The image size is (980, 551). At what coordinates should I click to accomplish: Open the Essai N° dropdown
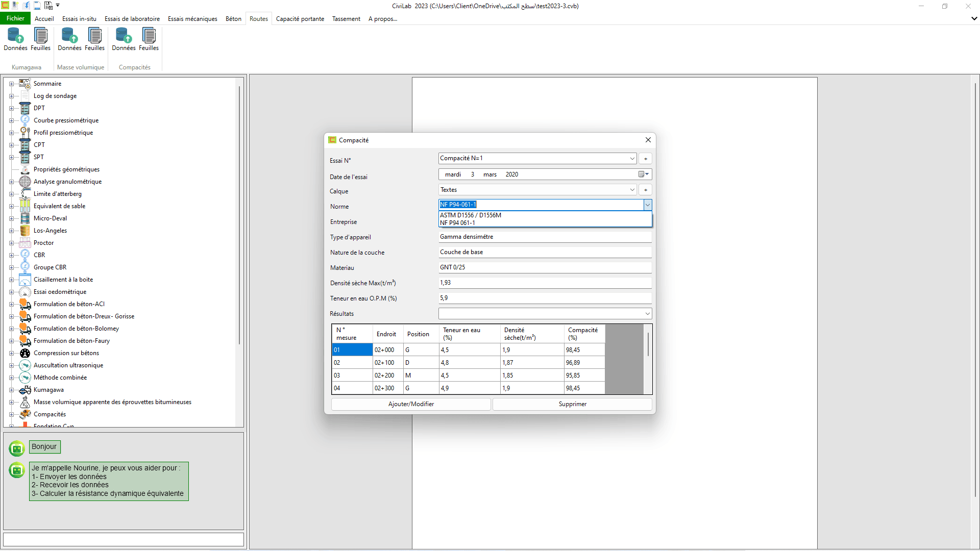coord(632,159)
